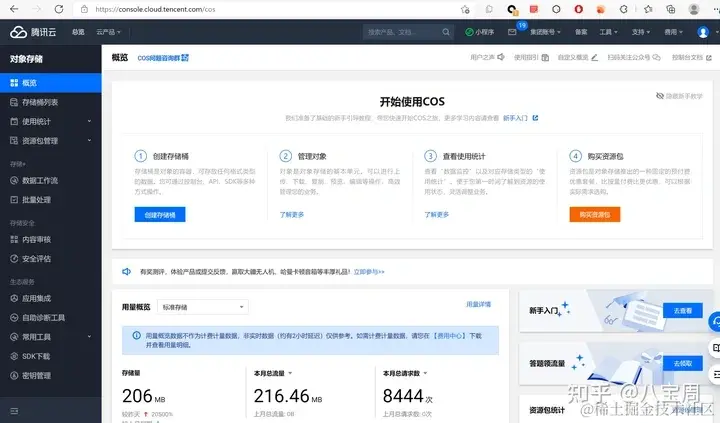Click the blue 创建存储桶 button

pyautogui.click(x=160, y=214)
